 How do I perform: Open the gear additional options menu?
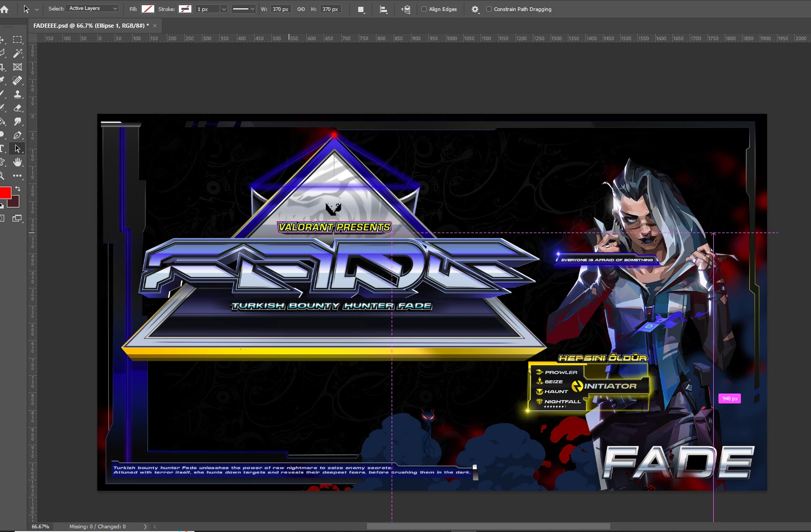click(475, 9)
